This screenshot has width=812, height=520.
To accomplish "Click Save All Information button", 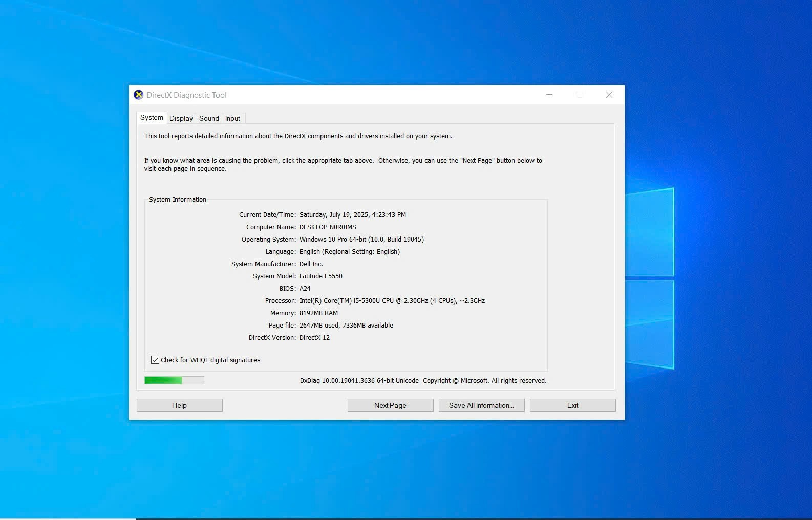I will pyautogui.click(x=481, y=405).
